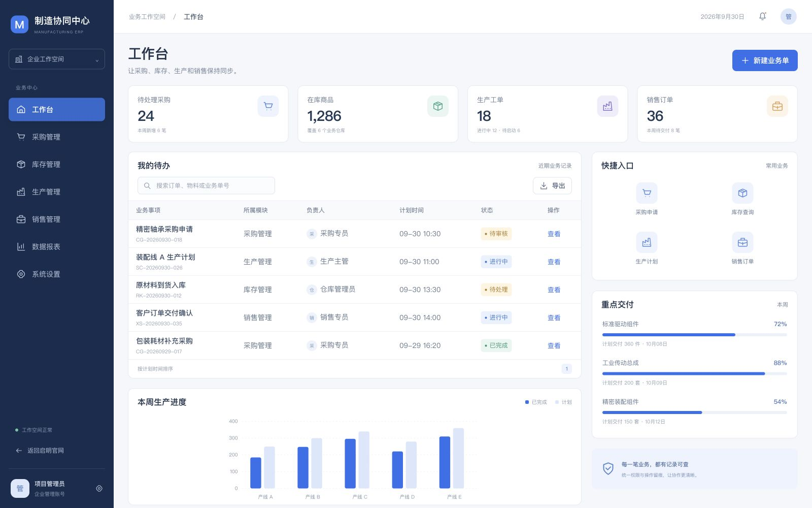Click page number 1 in pagination
This screenshot has width=812, height=508.
coord(566,369)
